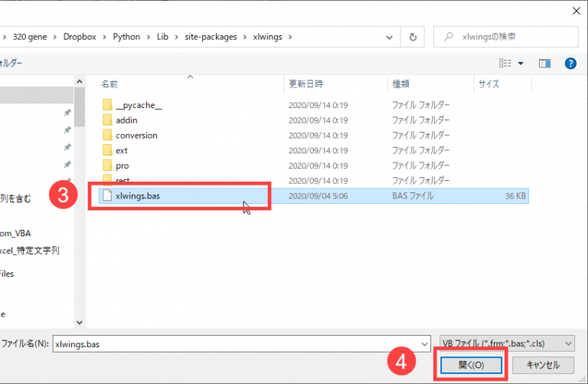Expand chevron after xlwings in breadcrumb
The width and height of the screenshot is (588, 384).
[290, 37]
